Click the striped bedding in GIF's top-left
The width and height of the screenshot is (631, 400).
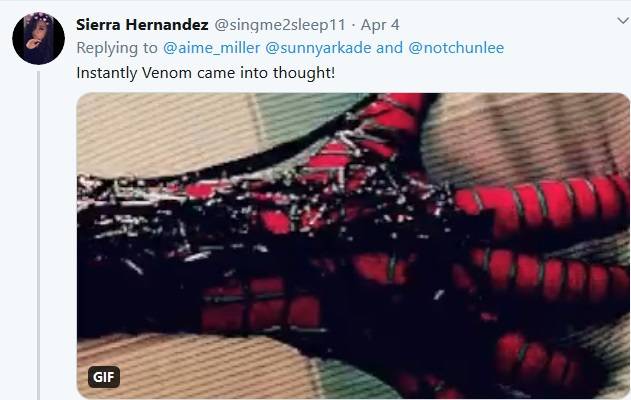click(161, 133)
